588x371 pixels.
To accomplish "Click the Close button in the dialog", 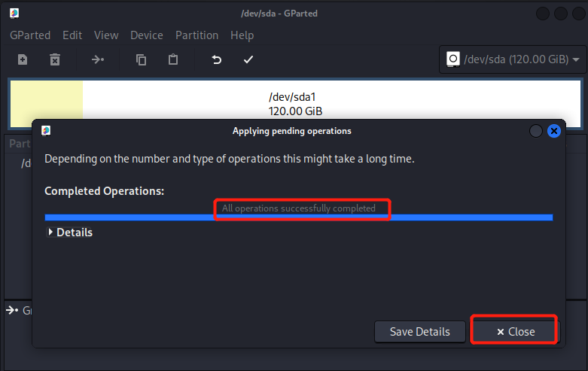I will pos(516,332).
